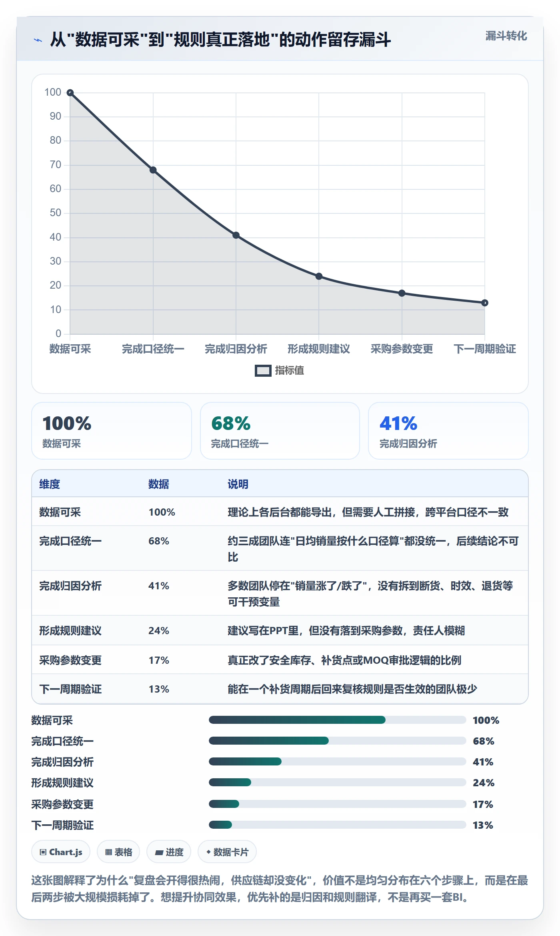Click the 建议写在PPT里 description cell

346,631
